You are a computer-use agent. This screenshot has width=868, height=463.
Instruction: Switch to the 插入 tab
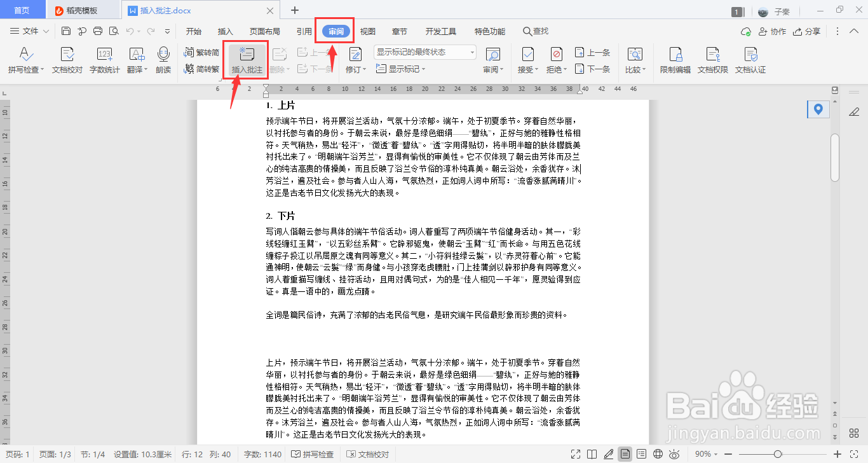[x=226, y=31]
